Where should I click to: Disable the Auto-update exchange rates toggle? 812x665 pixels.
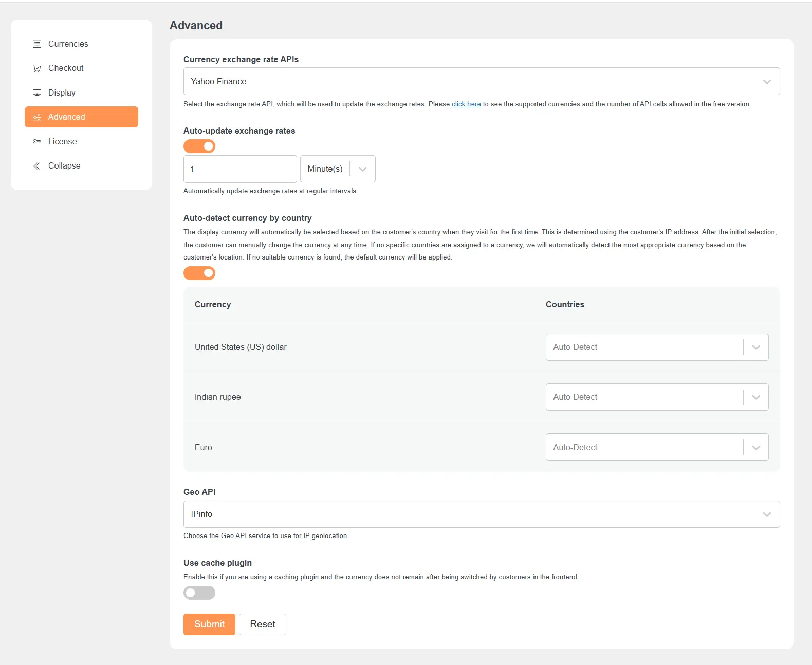(199, 146)
